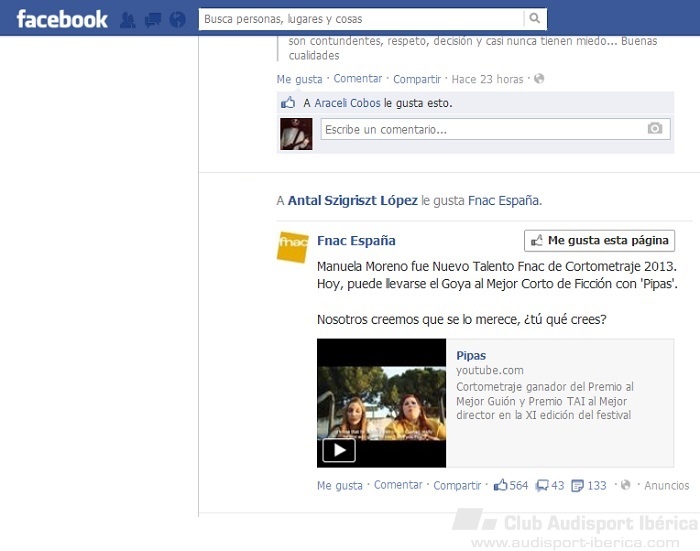Open the 'Hace 23 horas' timestamp
Image resolution: width=700 pixels, height=551 pixels.
tap(487, 79)
